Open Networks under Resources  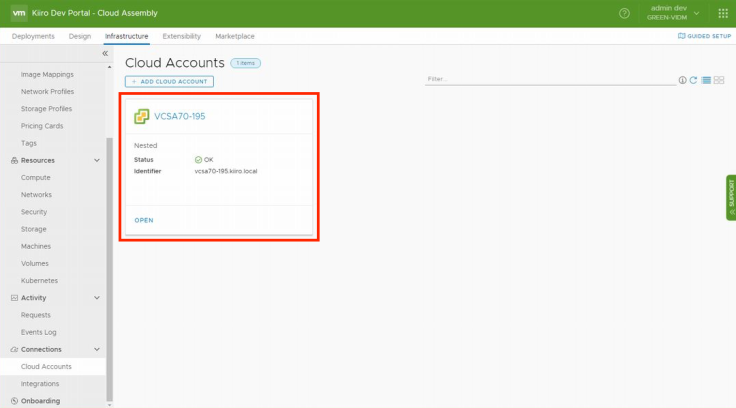pos(36,195)
